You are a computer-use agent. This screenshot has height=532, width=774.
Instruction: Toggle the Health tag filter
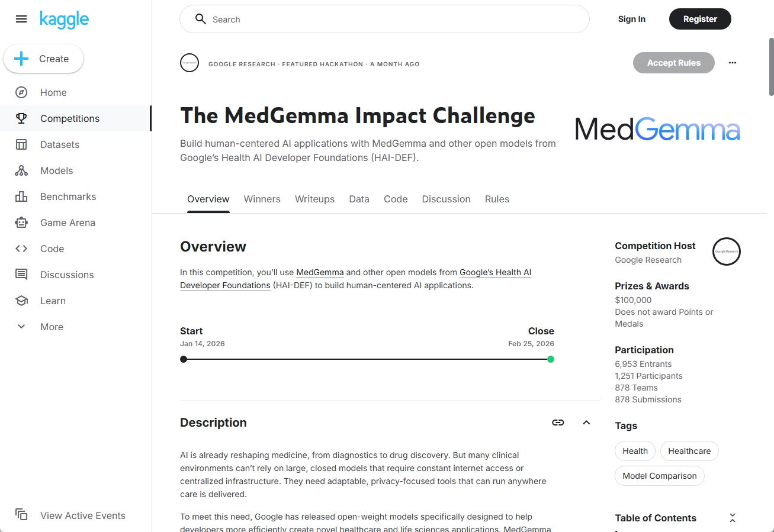pyautogui.click(x=634, y=451)
